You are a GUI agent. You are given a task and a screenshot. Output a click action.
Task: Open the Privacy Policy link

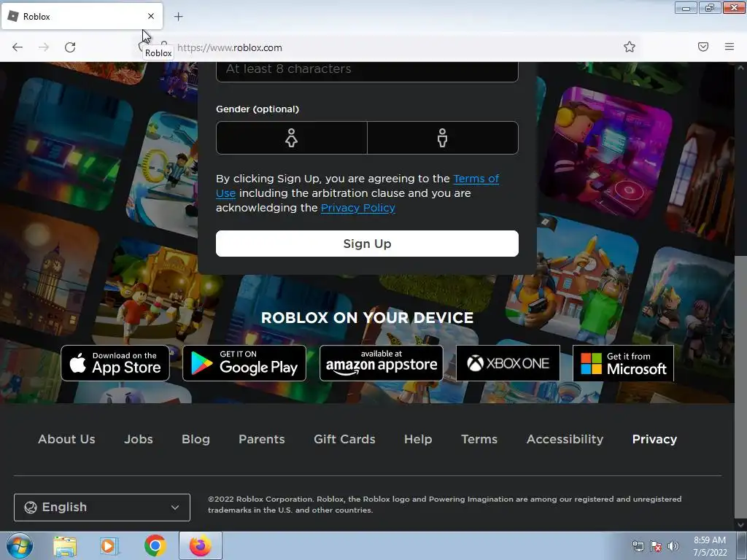(357, 208)
